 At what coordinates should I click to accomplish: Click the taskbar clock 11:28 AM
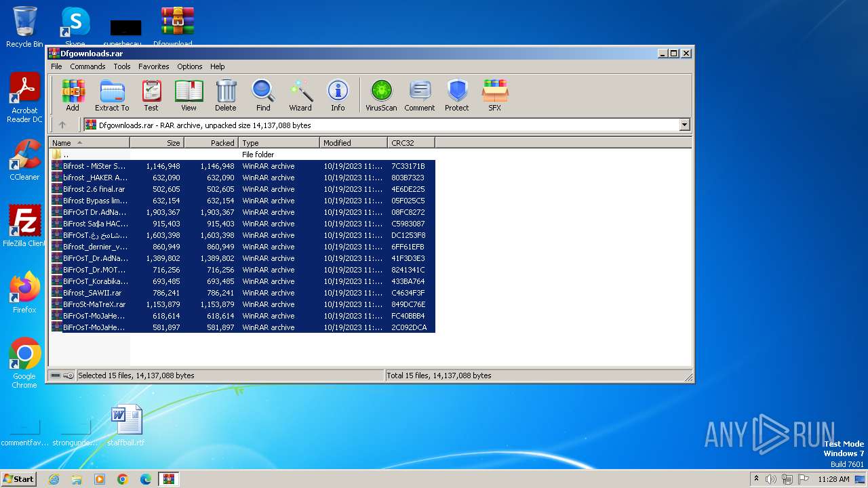[x=833, y=479]
